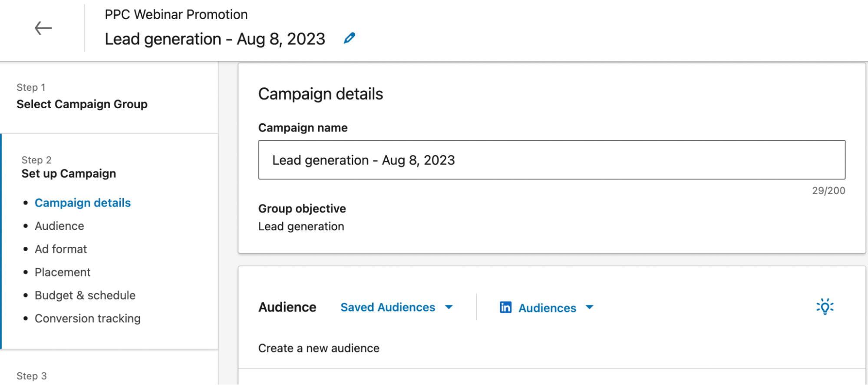Click the LinkedIn logo beside Audiences
Image resolution: width=868 pixels, height=385 pixels.
[x=505, y=307]
